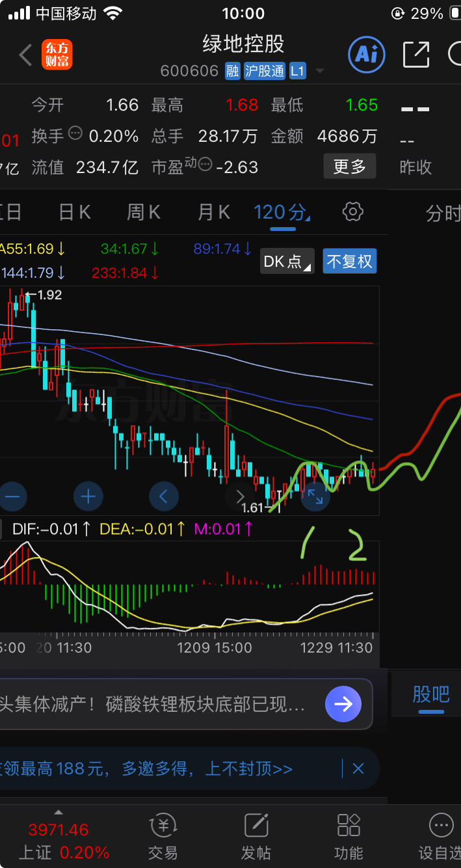
Task: Tap the 最低 1.65 value
Action: tap(362, 105)
